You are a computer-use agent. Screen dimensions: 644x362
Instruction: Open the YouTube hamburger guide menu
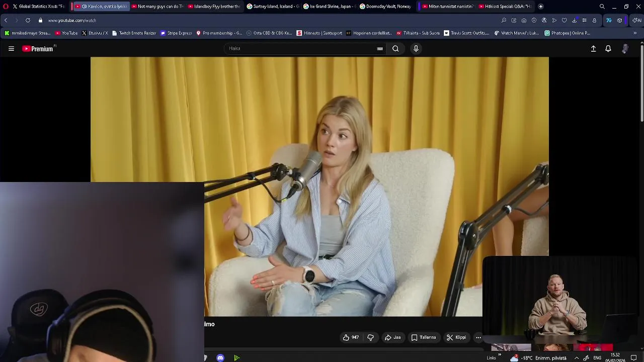tap(11, 49)
